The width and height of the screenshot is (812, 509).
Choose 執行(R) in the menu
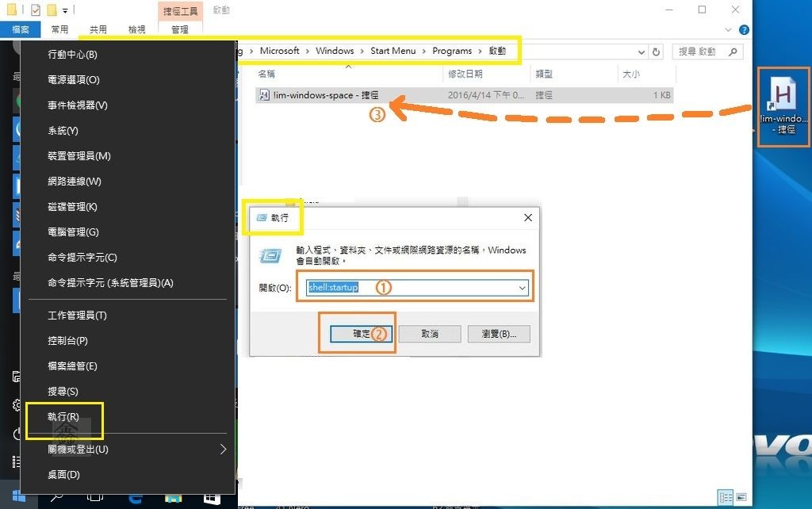point(63,417)
